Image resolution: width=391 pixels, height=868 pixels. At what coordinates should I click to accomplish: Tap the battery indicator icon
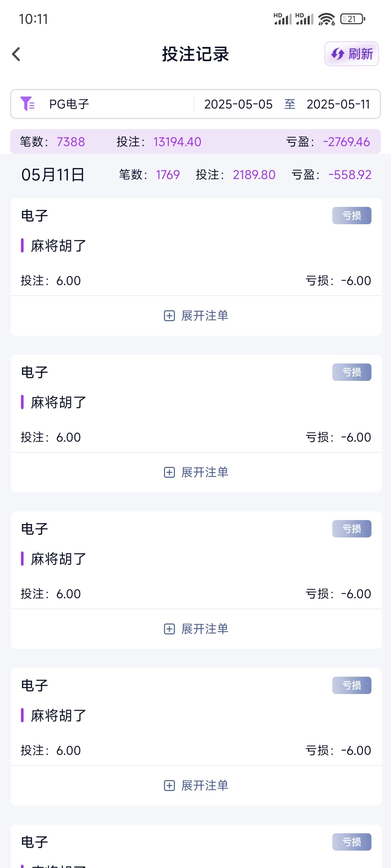(352, 19)
